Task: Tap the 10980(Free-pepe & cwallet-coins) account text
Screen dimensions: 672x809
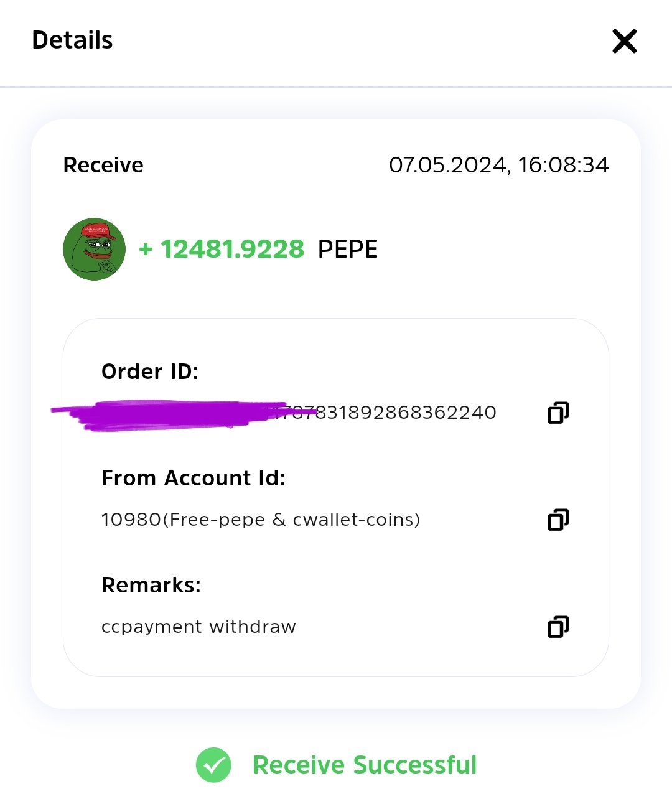Action: (261, 520)
